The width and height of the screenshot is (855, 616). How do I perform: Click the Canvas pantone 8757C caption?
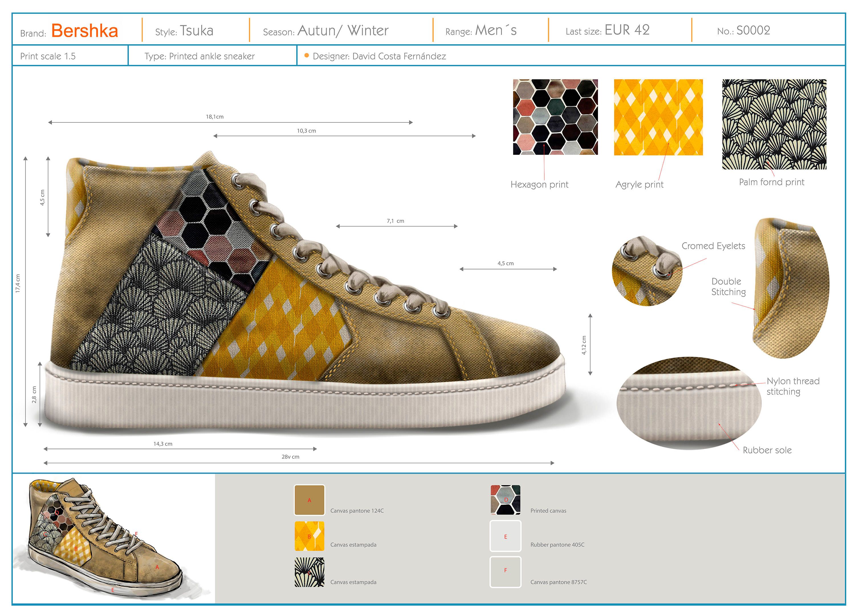point(558,582)
